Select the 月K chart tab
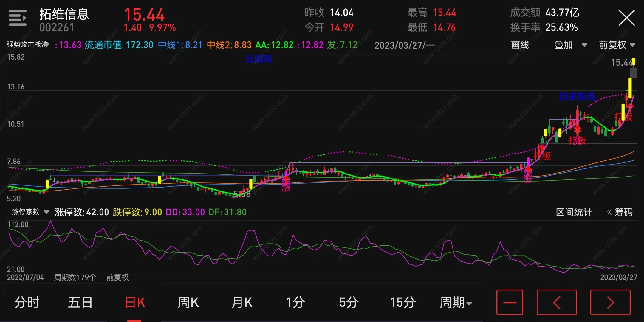This screenshot has width=644, height=322. (242, 303)
